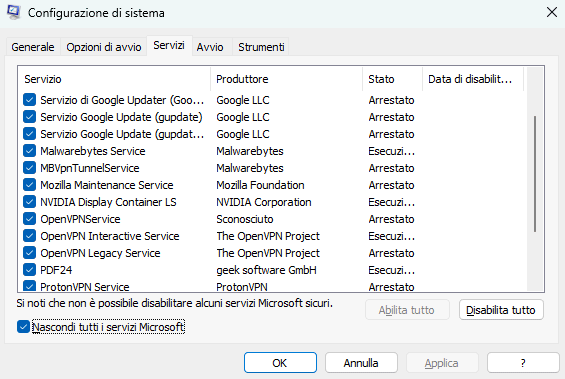
Task: Uncheck the PDF24 service checkbox
Action: click(x=30, y=270)
